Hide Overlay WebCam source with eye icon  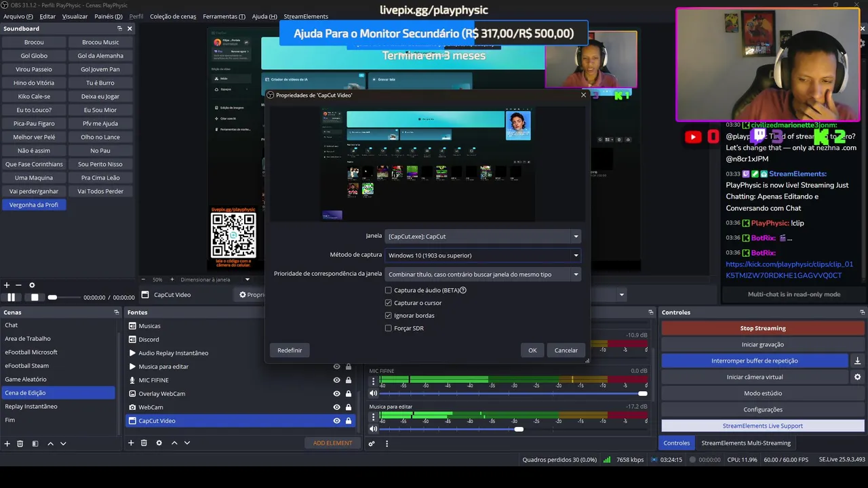(x=336, y=394)
